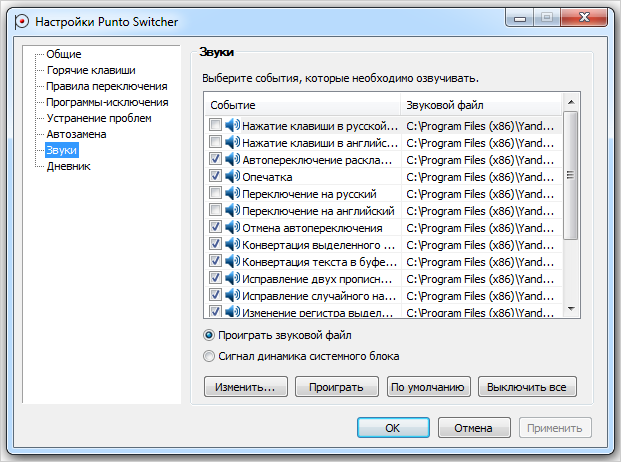Enable checkbox for Нажатие клавиши в английской
The image size is (621, 462).
(215, 142)
